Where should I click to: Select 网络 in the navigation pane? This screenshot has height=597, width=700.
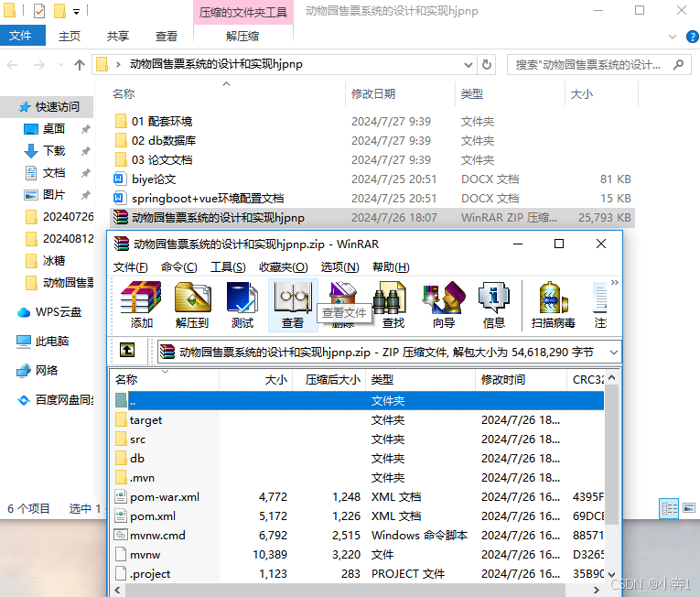click(38, 371)
